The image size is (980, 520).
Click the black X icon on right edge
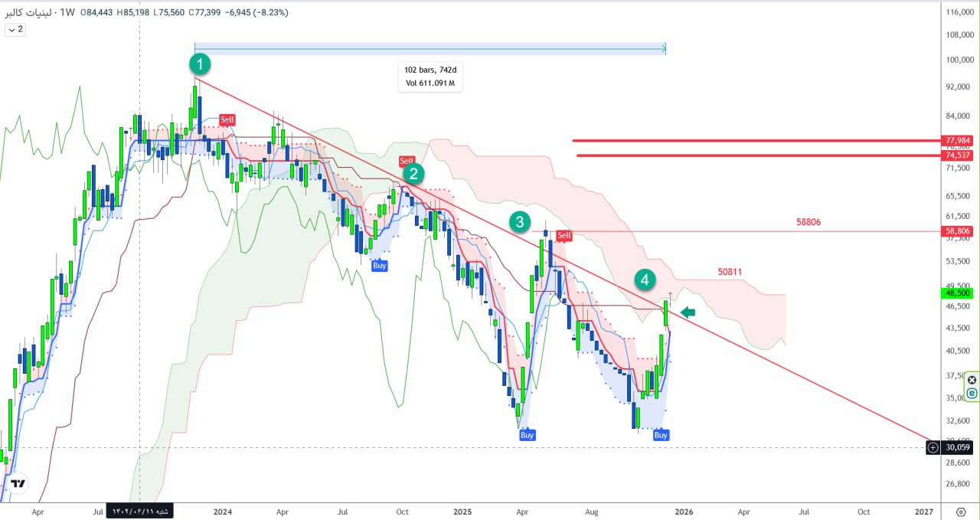point(972,380)
